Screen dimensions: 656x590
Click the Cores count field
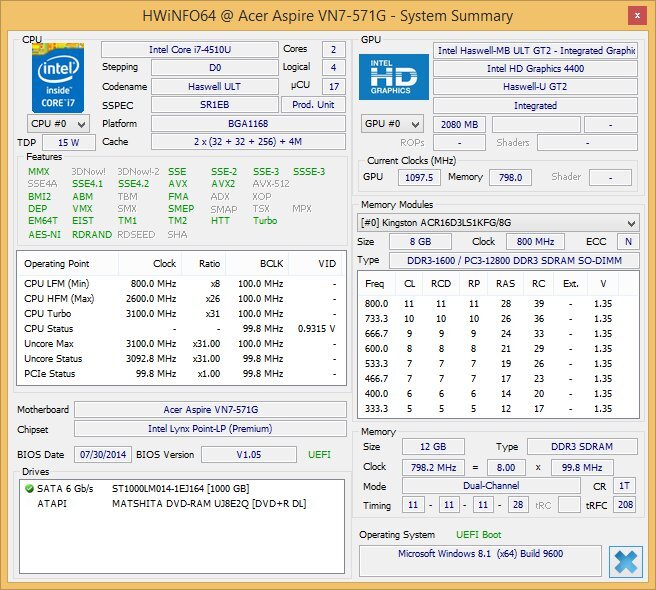pyautogui.click(x=333, y=49)
